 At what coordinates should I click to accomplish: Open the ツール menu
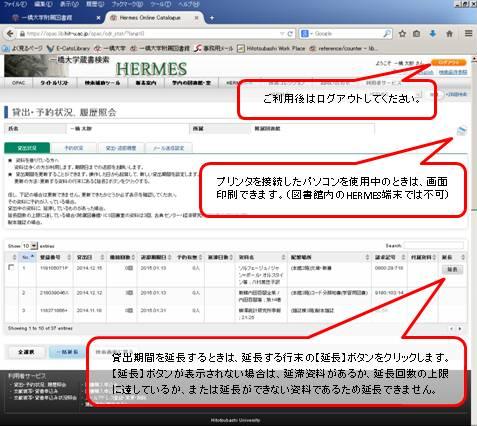(160, 4)
